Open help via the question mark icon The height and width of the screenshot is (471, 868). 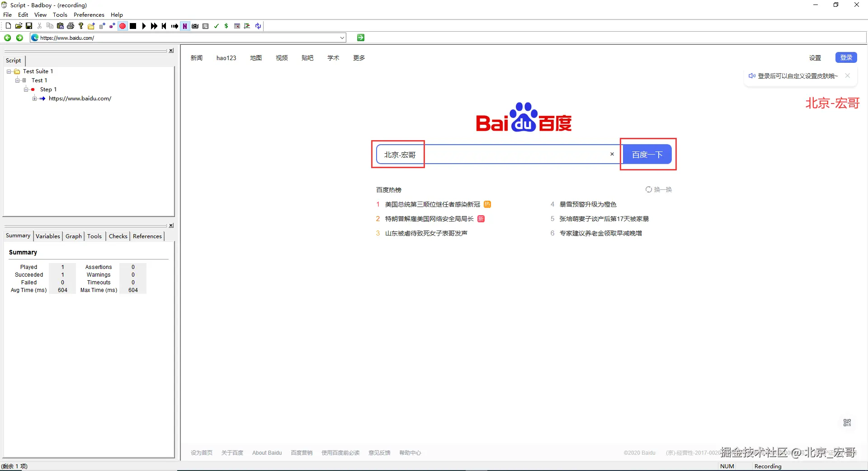(x=81, y=26)
